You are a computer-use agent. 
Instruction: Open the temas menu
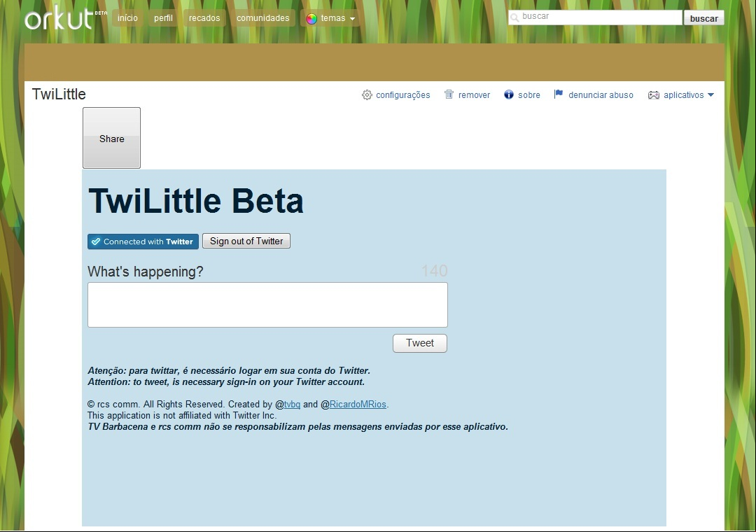(x=330, y=18)
